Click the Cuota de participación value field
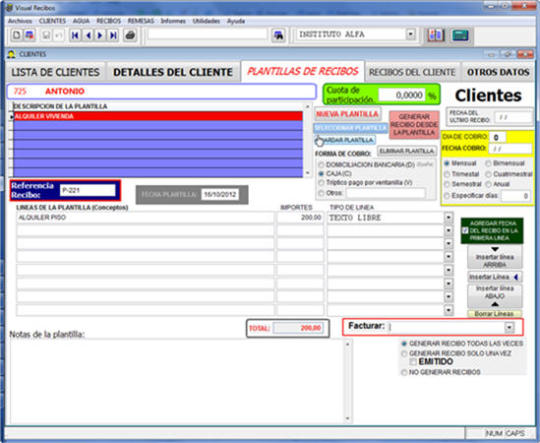This screenshot has height=443, width=540. coord(402,95)
